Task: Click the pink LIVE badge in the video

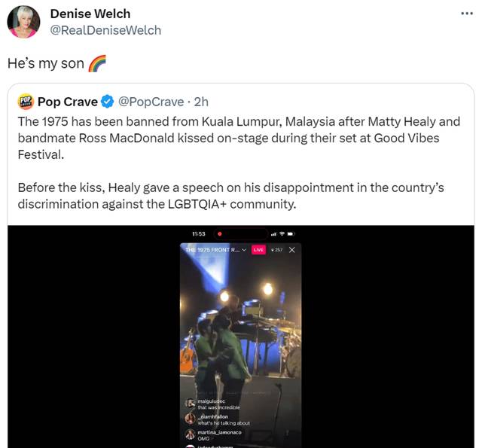Action: tap(258, 250)
